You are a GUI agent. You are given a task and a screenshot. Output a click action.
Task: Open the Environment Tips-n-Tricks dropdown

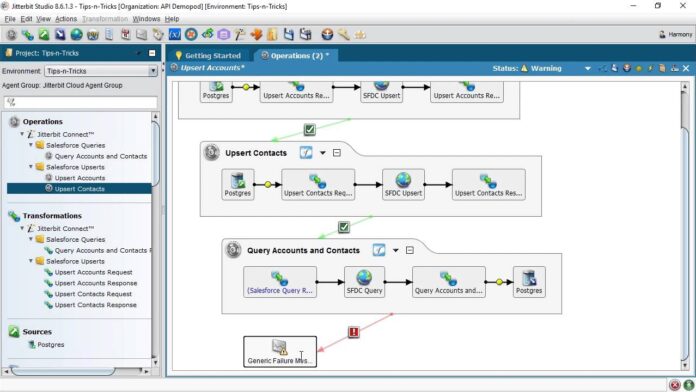153,71
